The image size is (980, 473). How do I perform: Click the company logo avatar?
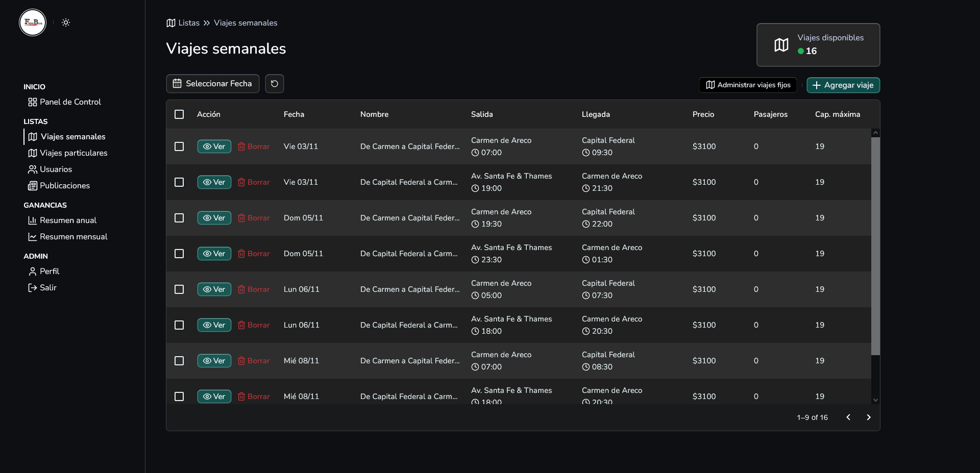pyautogui.click(x=33, y=22)
